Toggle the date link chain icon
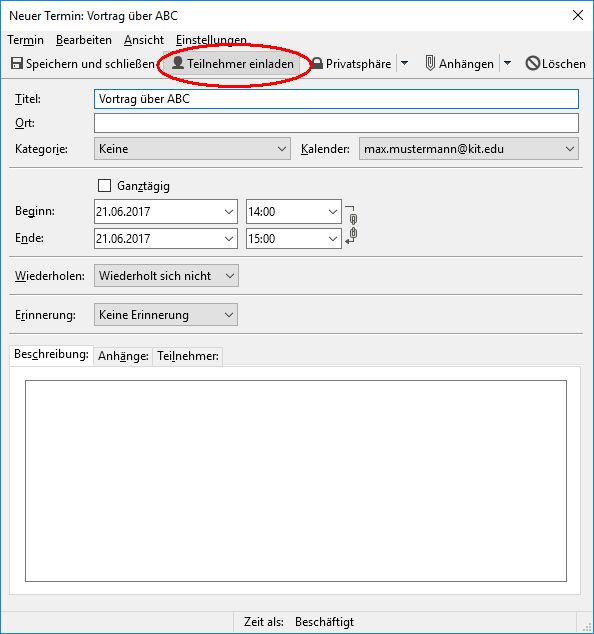The image size is (594, 634). click(352, 225)
